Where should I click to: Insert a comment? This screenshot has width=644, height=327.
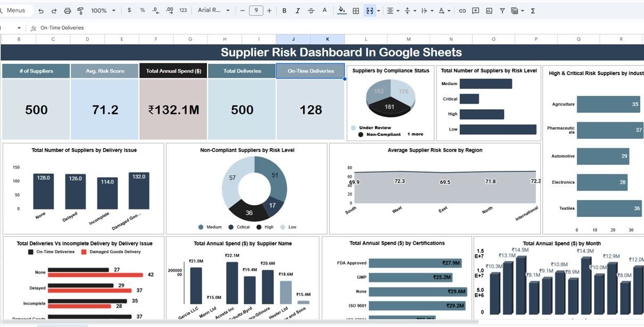[x=475, y=11]
